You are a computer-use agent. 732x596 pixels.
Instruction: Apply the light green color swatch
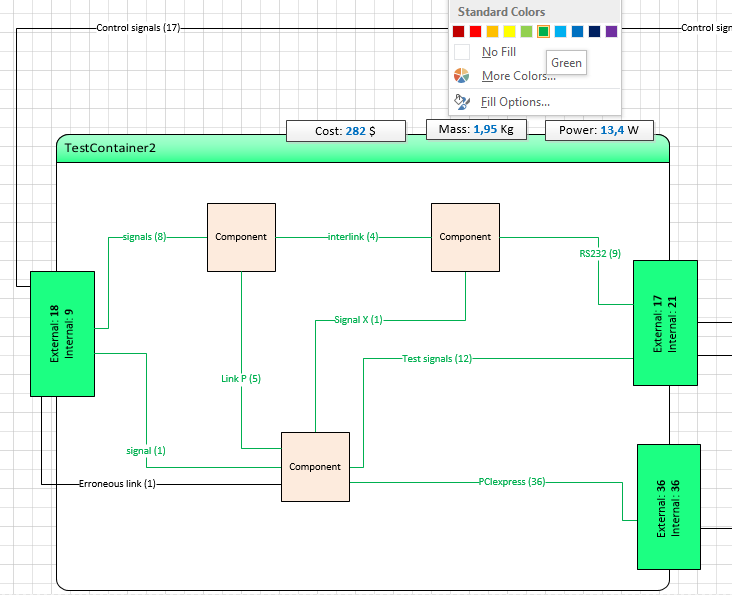pos(526,31)
